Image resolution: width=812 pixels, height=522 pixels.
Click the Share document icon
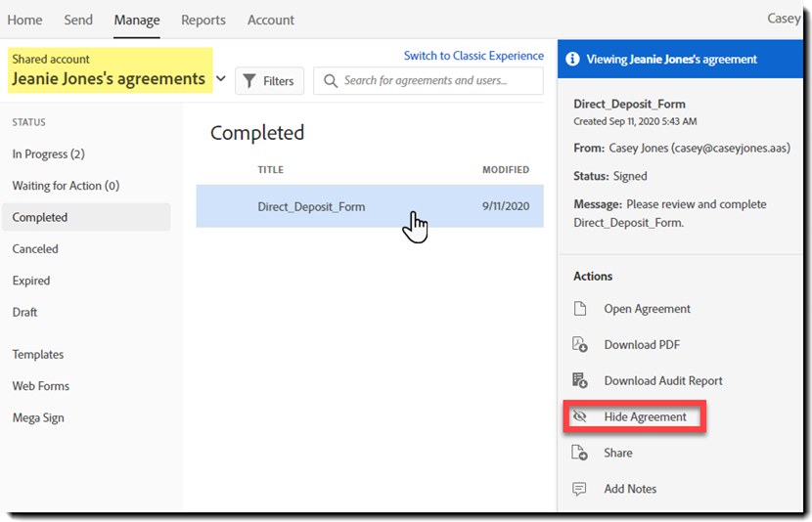coord(580,454)
